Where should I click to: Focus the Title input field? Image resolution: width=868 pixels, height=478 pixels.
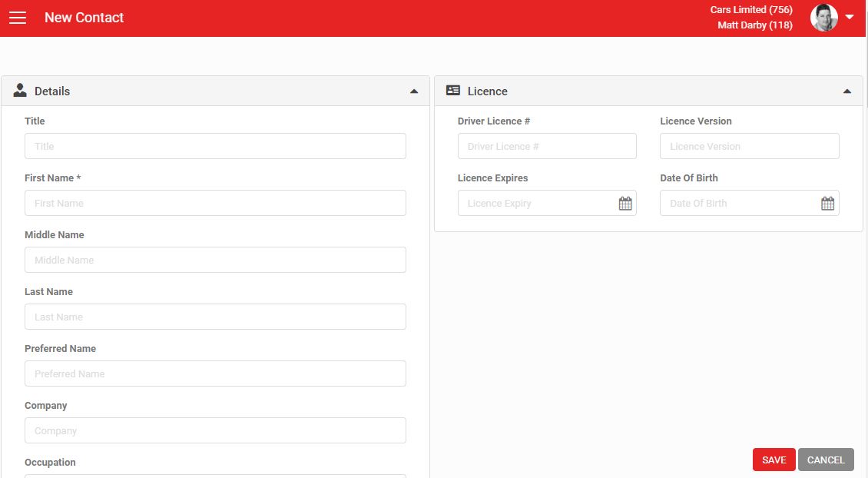pyautogui.click(x=215, y=146)
